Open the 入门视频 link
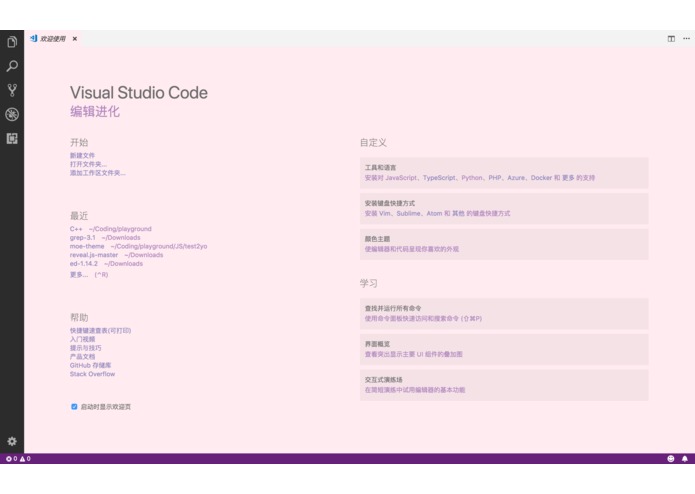The width and height of the screenshot is (695, 494). tap(82, 339)
